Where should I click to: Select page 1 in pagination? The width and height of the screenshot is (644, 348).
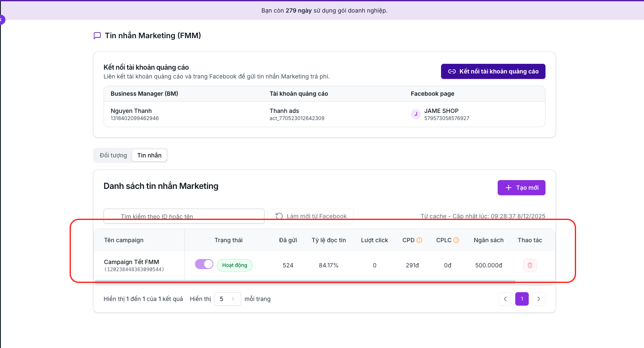pyautogui.click(x=522, y=299)
